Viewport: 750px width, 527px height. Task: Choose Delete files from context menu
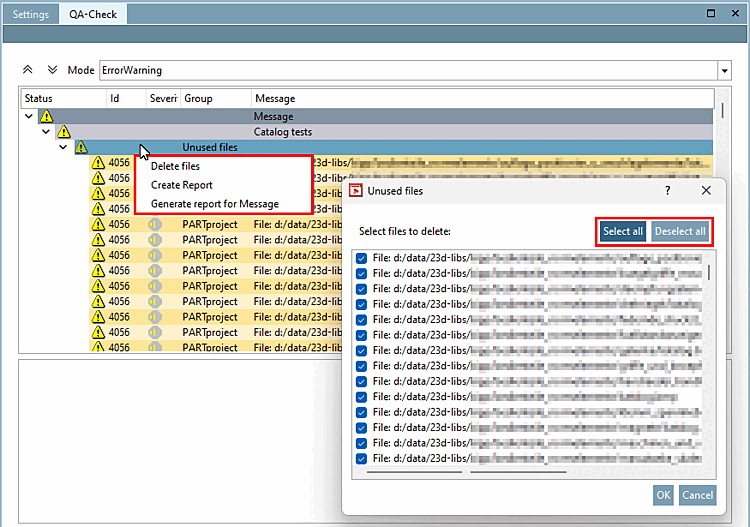point(175,166)
